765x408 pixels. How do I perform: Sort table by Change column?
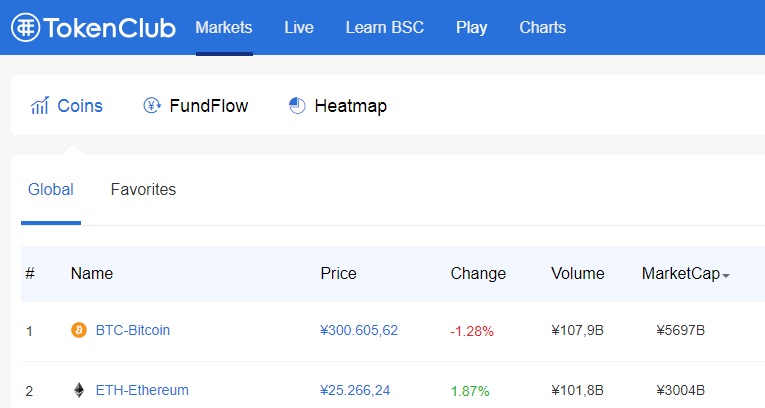(x=478, y=273)
